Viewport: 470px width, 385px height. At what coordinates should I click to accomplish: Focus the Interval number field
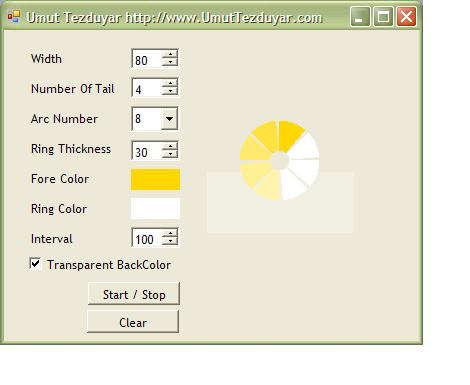pyautogui.click(x=147, y=238)
